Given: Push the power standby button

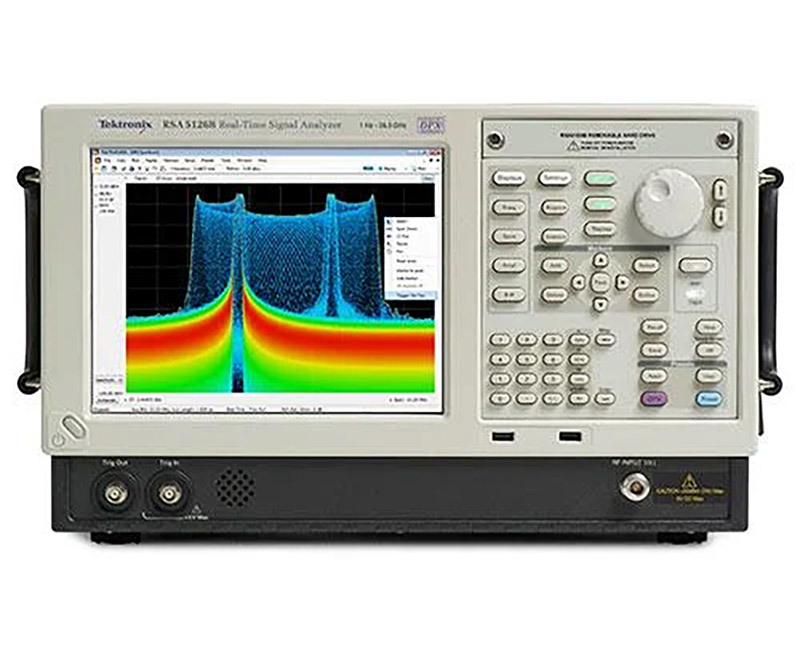Looking at the screenshot, I should [x=75, y=428].
